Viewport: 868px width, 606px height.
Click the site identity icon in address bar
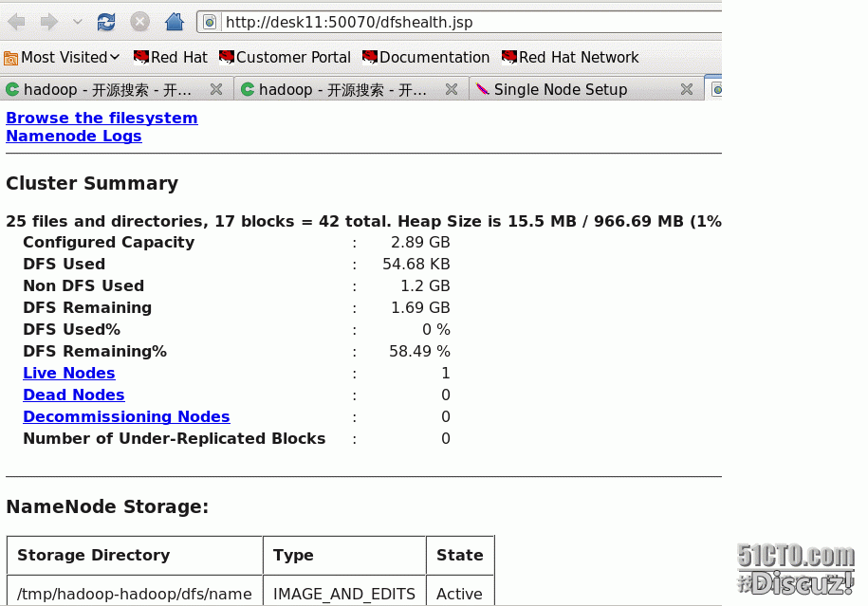tap(211, 22)
